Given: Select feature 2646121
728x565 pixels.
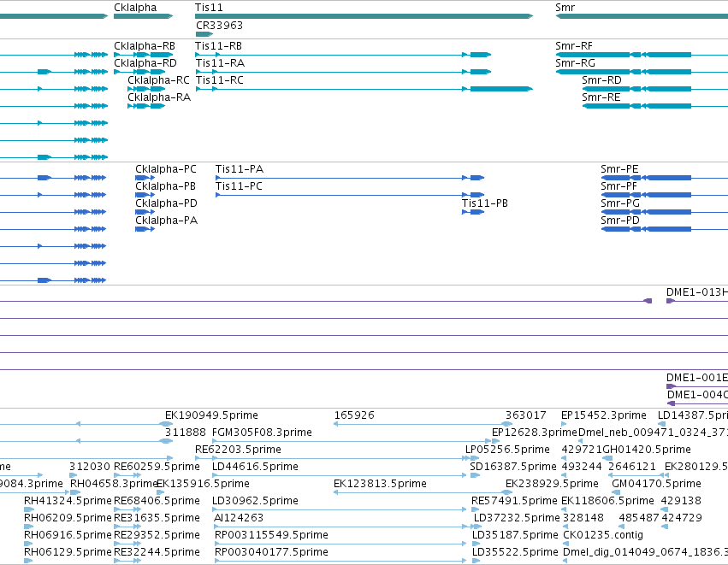Looking at the screenshot, I should click(x=632, y=467).
